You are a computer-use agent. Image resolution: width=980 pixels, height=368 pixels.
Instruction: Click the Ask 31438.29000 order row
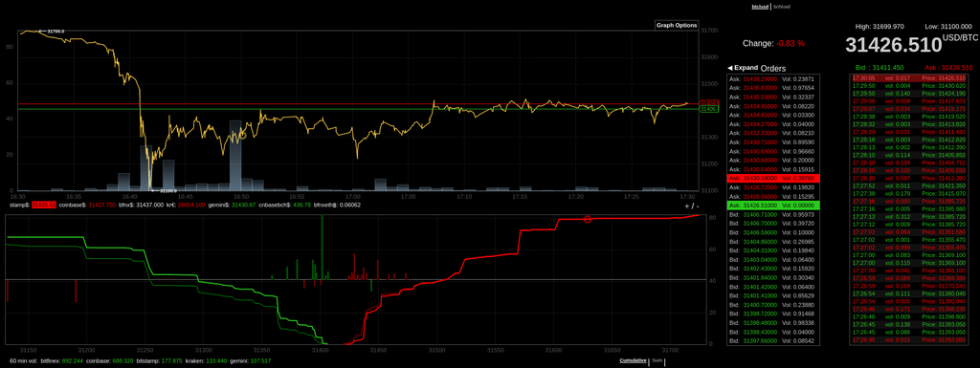(773, 79)
